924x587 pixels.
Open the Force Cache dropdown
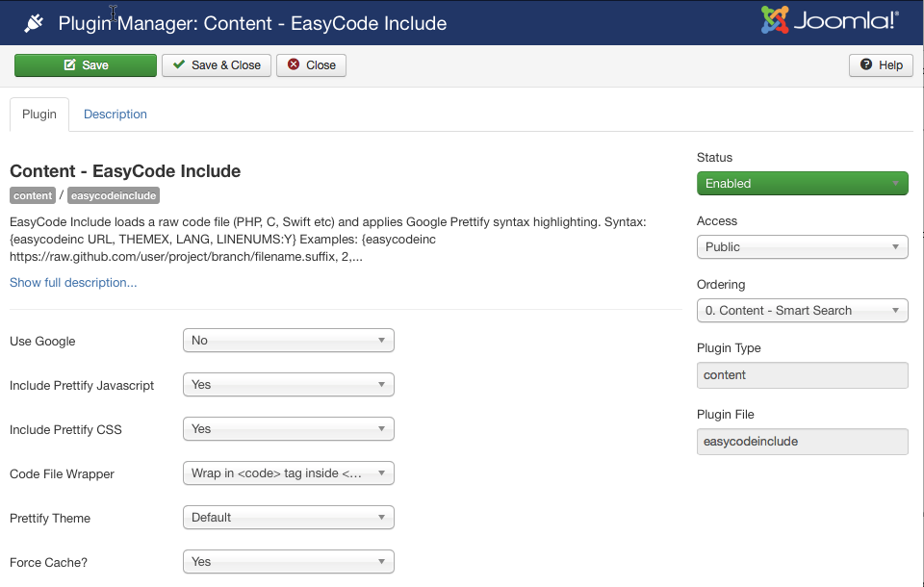tap(288, 562)
